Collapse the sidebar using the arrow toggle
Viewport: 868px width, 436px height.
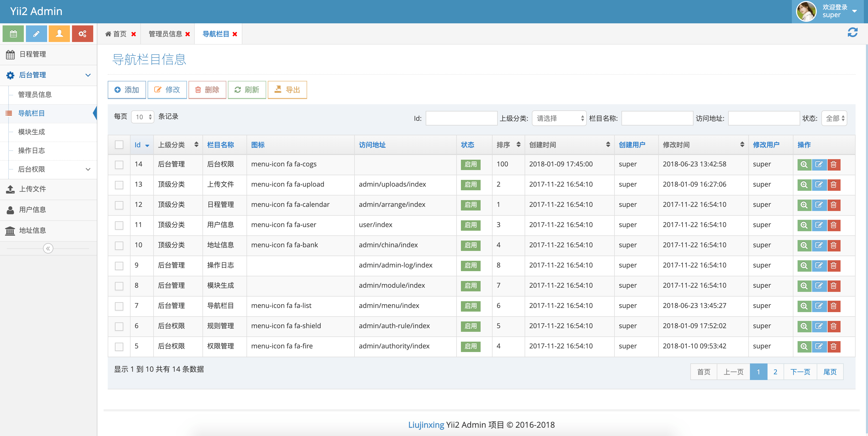[x=48, y=249]
